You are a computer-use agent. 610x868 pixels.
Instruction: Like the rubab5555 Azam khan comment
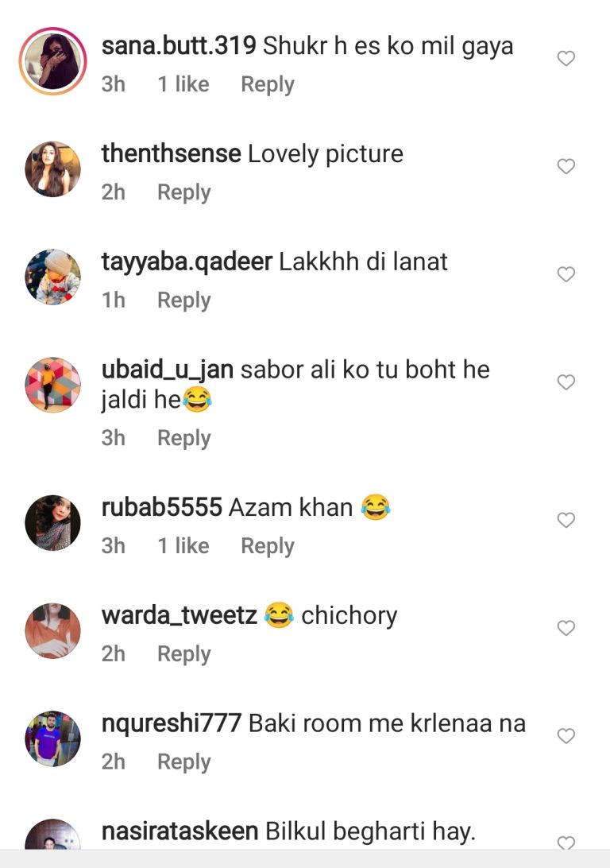point(566,520)
